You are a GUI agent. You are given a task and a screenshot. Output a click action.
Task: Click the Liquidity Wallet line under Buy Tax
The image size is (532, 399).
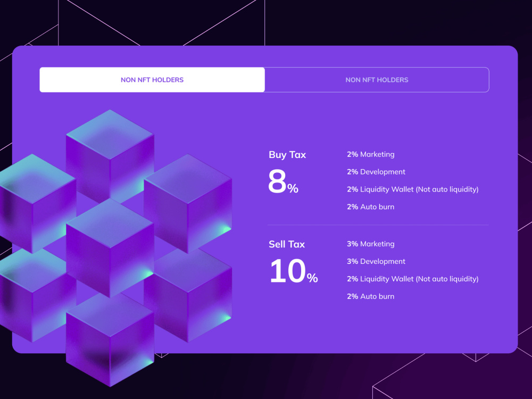(413, 189)
